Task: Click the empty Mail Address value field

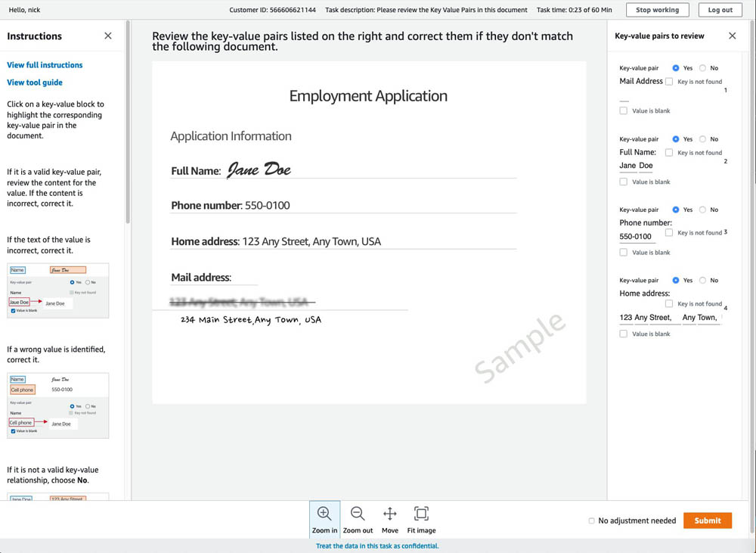Action: [624, 98]
